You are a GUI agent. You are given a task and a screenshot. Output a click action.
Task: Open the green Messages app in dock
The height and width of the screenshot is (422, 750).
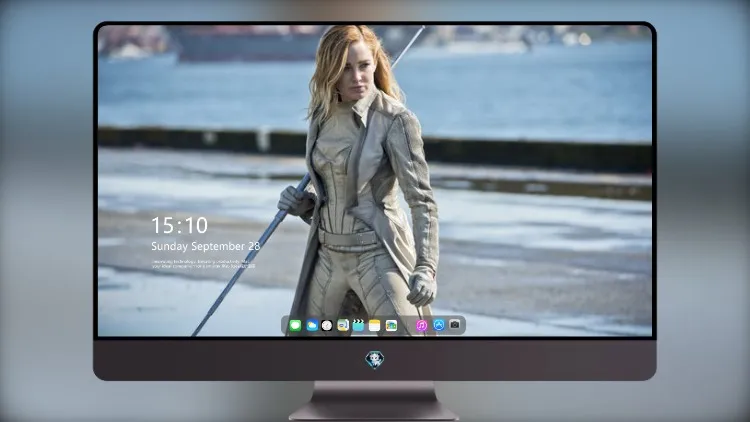click(x=295, y=326)
